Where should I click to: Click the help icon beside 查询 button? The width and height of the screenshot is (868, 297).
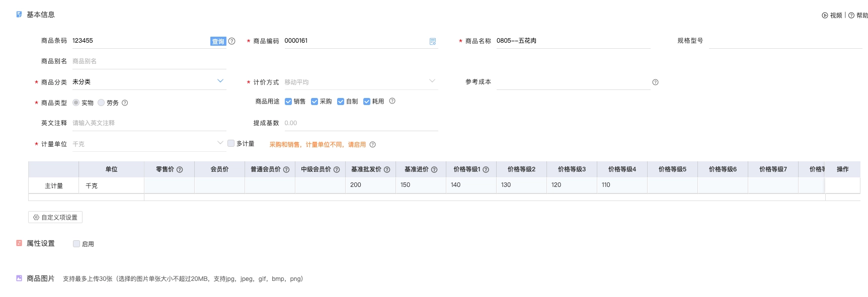tap(231, 41)
